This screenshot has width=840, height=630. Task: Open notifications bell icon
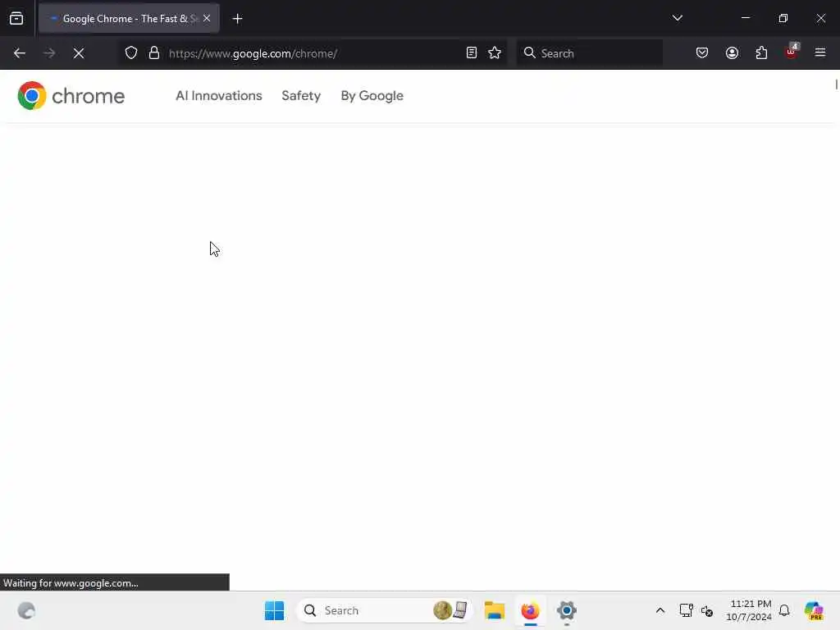pyautogui.click(x=784, y=610)
